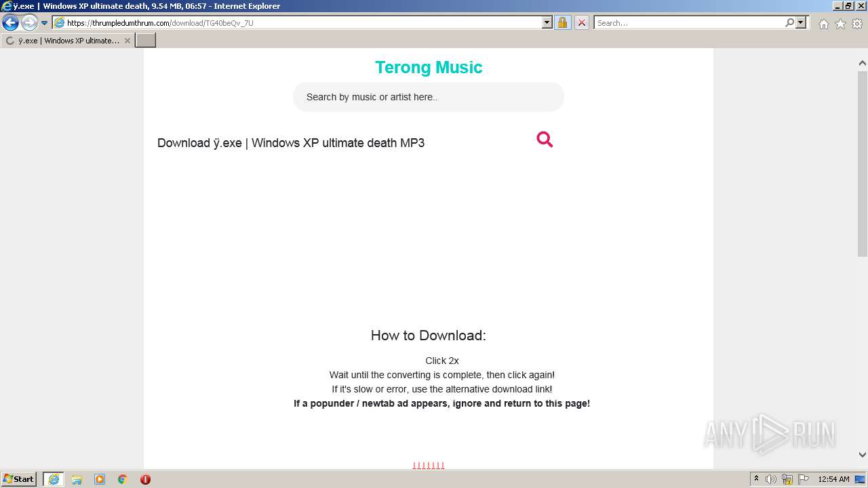
Task: Open Favorites star icon
Action: click(840, 24)
